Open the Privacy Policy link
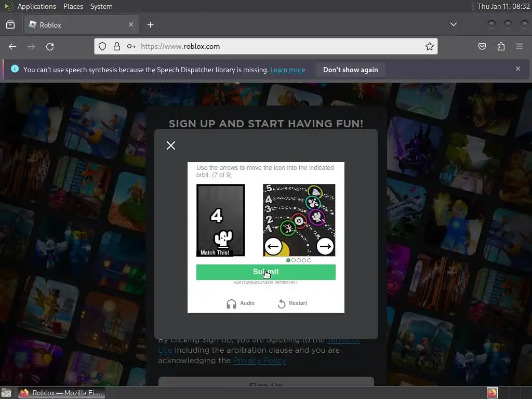The width and height of the screenshot is (532, 399). tap(260, 361)
